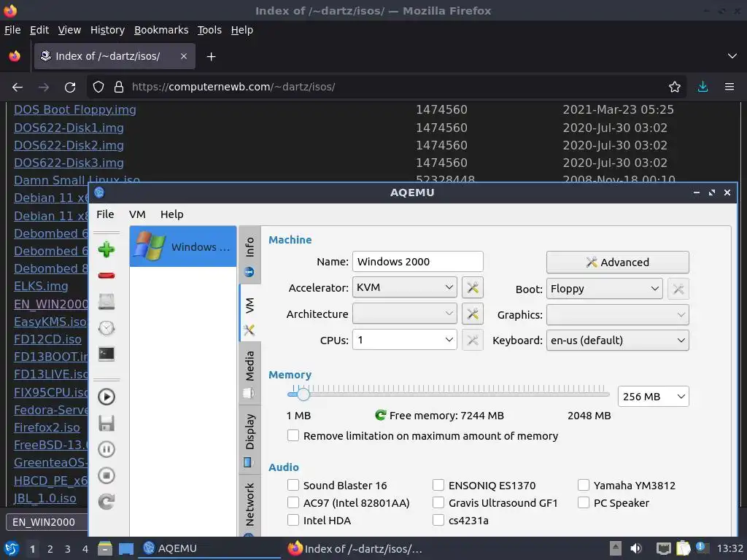Viewport: 747px width, 560px height.
Task: Open DOS622-Disk1.img link
Action: 69,128
